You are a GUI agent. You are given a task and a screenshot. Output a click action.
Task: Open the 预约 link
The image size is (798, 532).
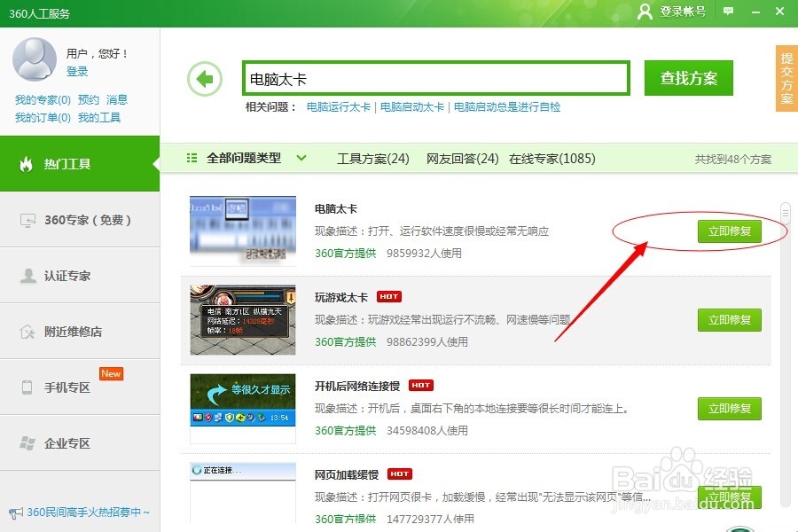pos(88,100)
